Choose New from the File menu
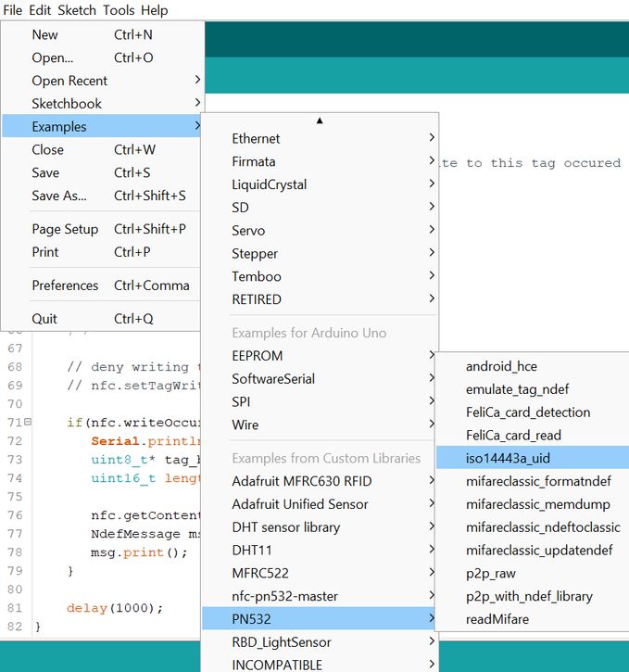 [x=102, y=34]
